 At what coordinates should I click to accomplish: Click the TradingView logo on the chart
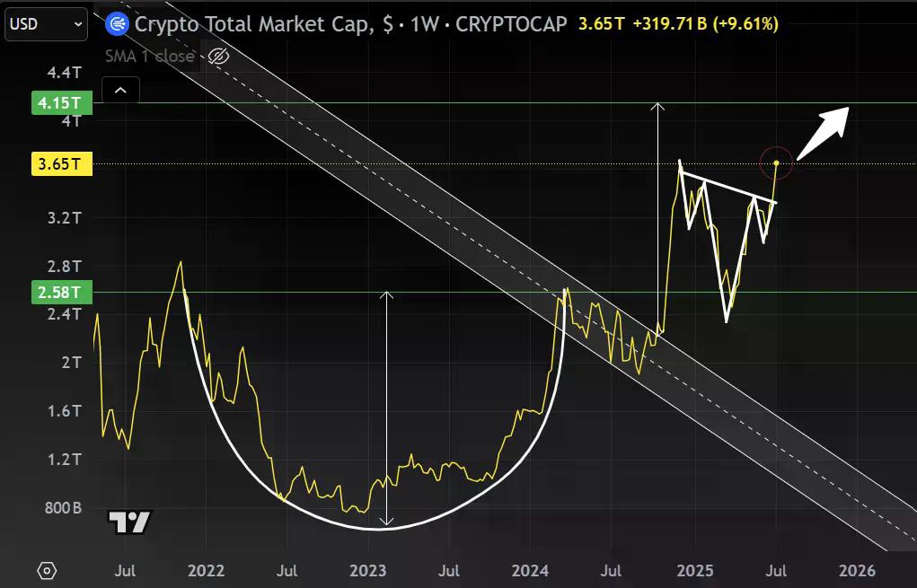130,522
